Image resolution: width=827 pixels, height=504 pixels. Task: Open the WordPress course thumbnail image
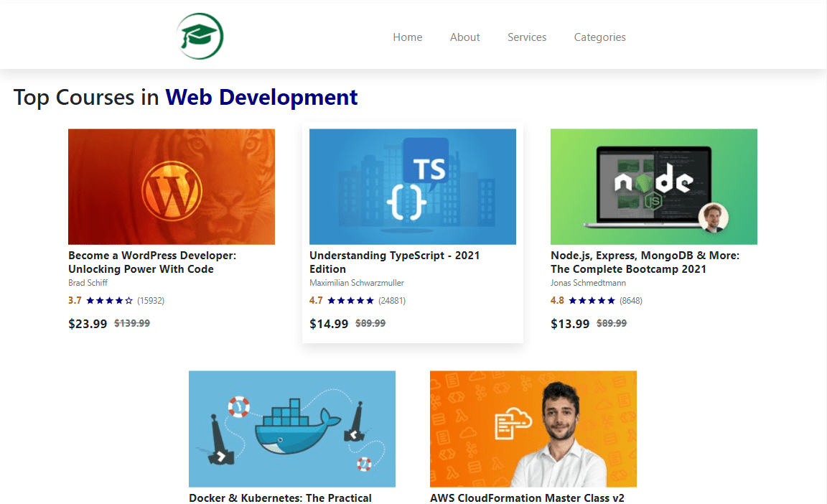pyautogui.click(x=171, y=187)
